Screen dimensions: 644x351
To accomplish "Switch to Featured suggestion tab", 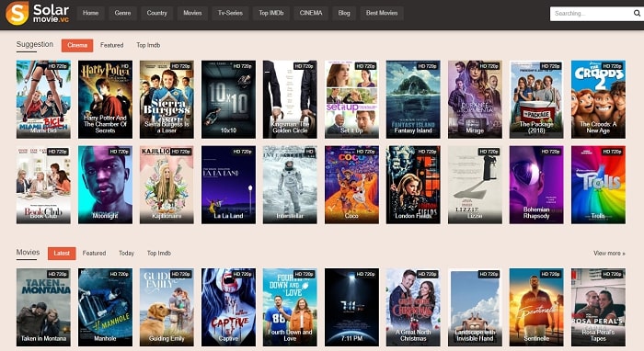I will click(x=111, y=45).
